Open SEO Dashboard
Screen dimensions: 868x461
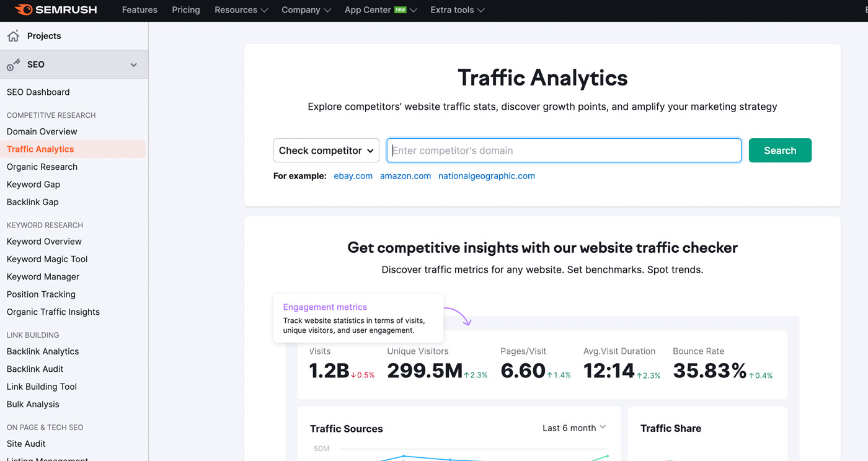pos(38,92)
